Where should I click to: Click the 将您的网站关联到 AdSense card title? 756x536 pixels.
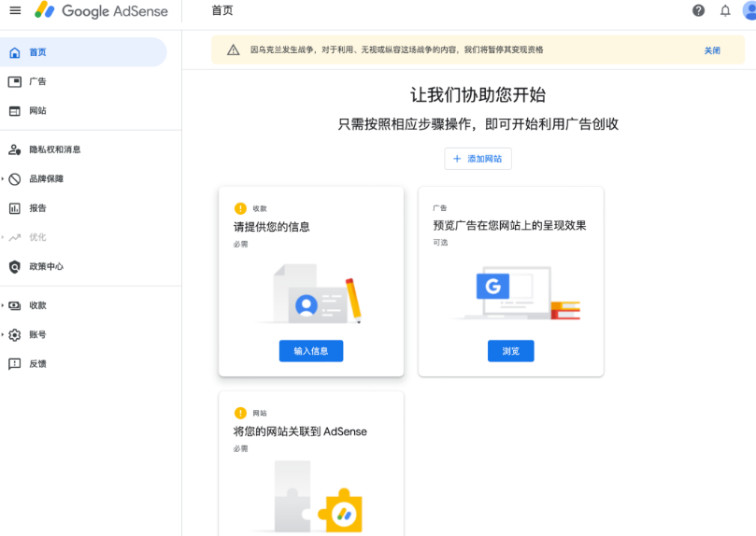(x=300, y=431)
